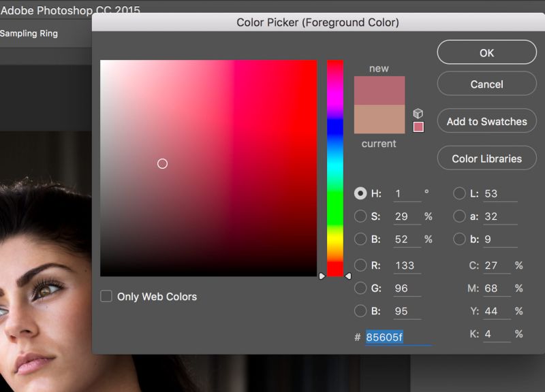
Task: Click the Sampling Ring option
Action: pyautogui.click(x=29, y=33)
